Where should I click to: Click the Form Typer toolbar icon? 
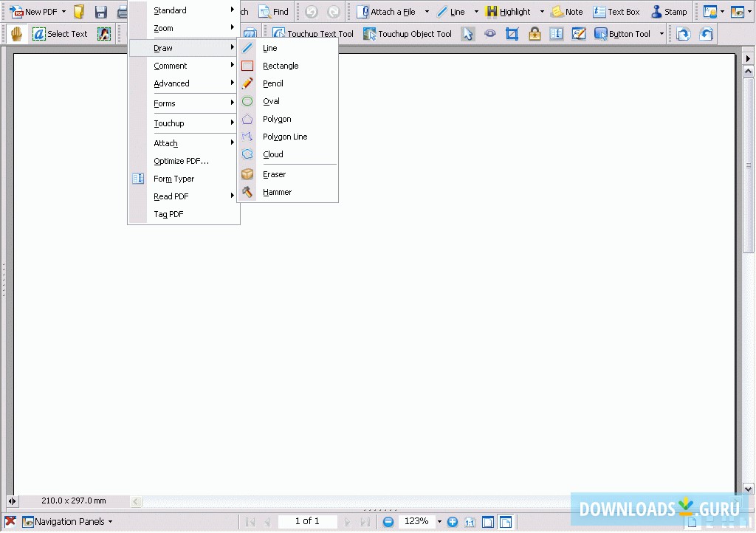(x=557, y=34)
